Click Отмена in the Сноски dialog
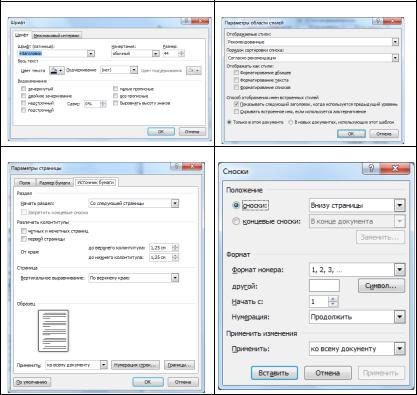The height and width of the screenshot is (395, 417). tap(328, 373)
